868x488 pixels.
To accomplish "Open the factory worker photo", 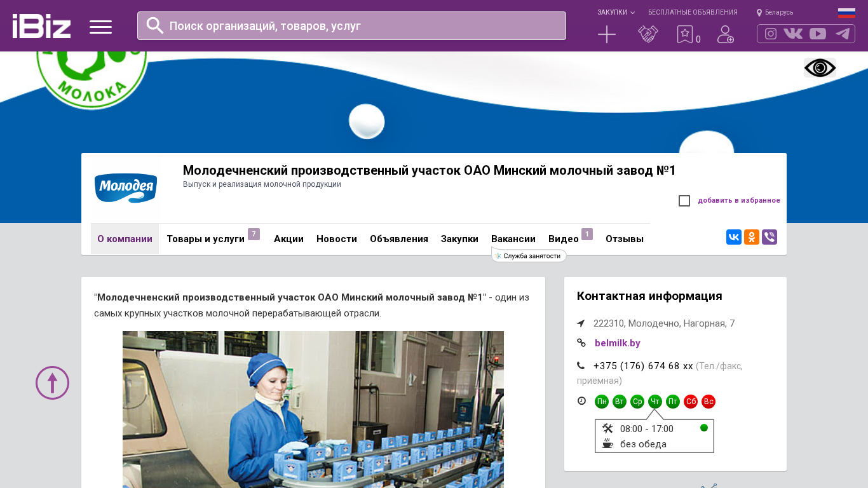I will [x=313, y=409].
